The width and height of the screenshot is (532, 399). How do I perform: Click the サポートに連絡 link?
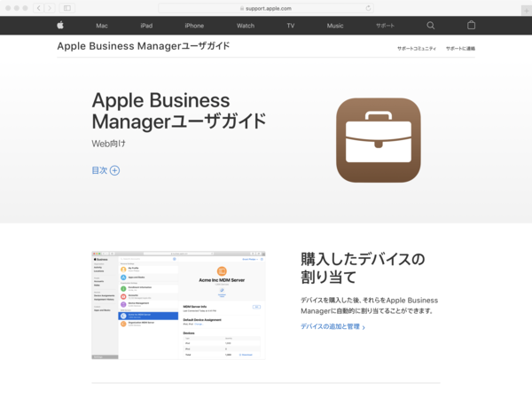click(460, 49)
